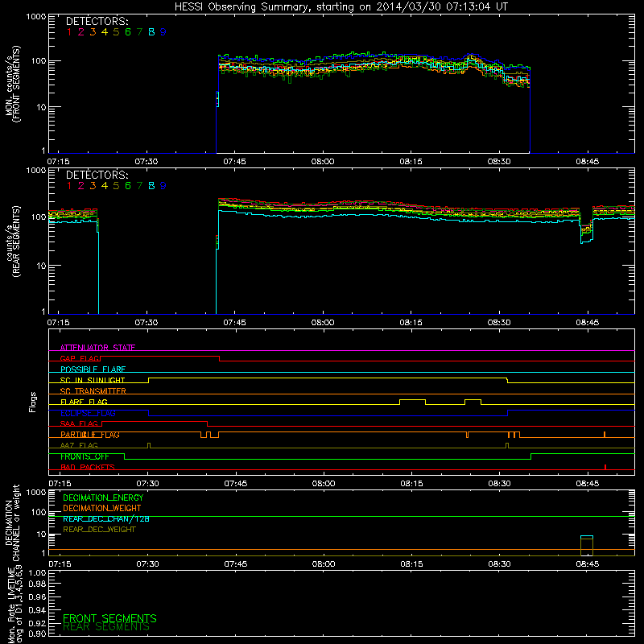Click the SAA_FLAG label
Image resolution: width=644 pixels, height=644 pixels.
(x=79, y=424)
